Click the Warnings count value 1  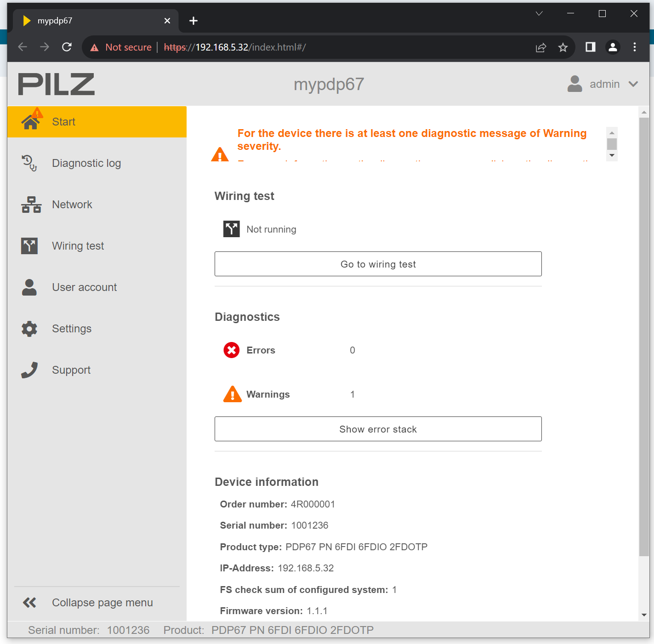coord(353,394)
